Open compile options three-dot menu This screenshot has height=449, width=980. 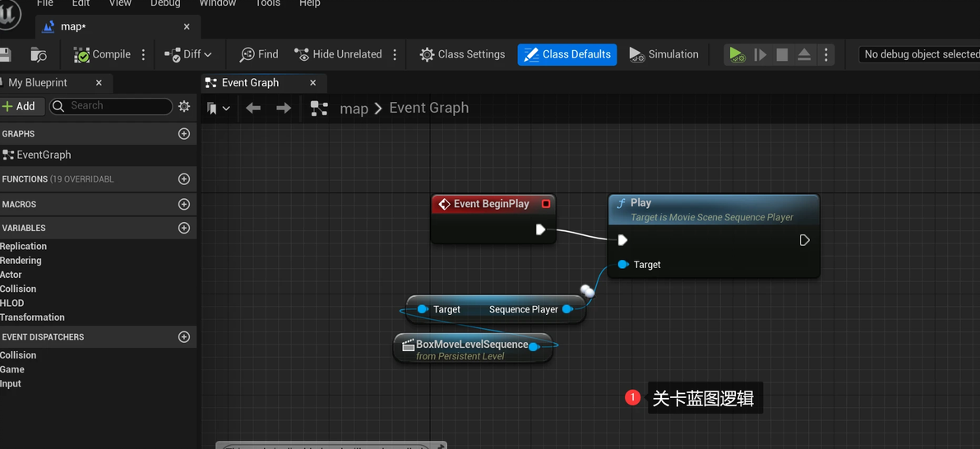(x=144, y=54)
